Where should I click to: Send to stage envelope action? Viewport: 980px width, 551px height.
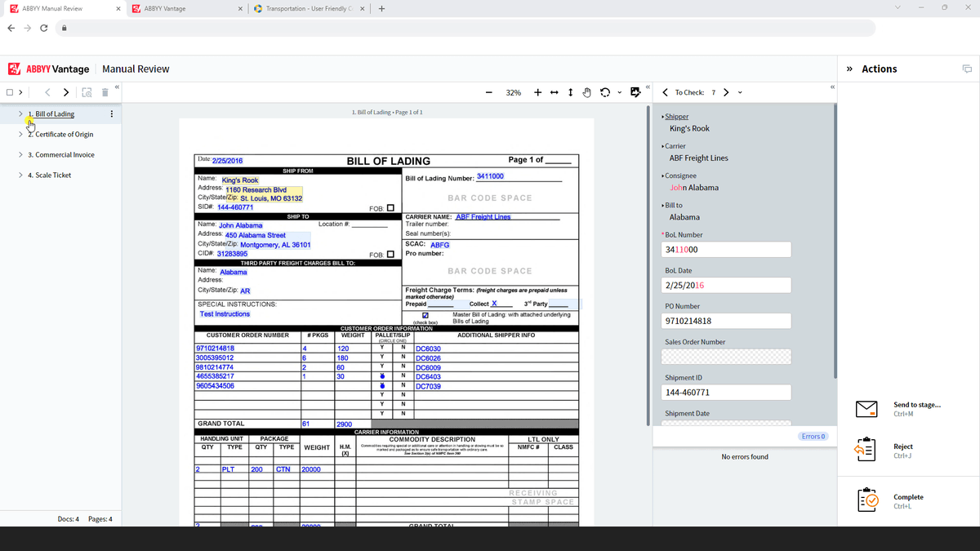coord(866,409)
